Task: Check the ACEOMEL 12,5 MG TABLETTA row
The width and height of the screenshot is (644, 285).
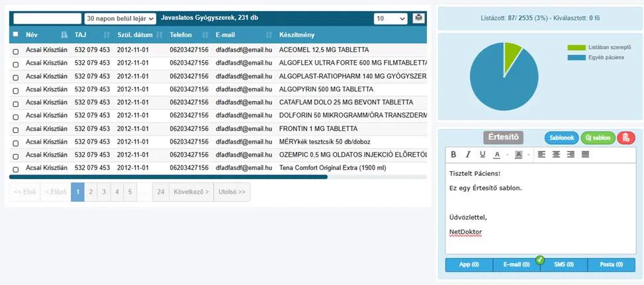Action: click(16, 52)
